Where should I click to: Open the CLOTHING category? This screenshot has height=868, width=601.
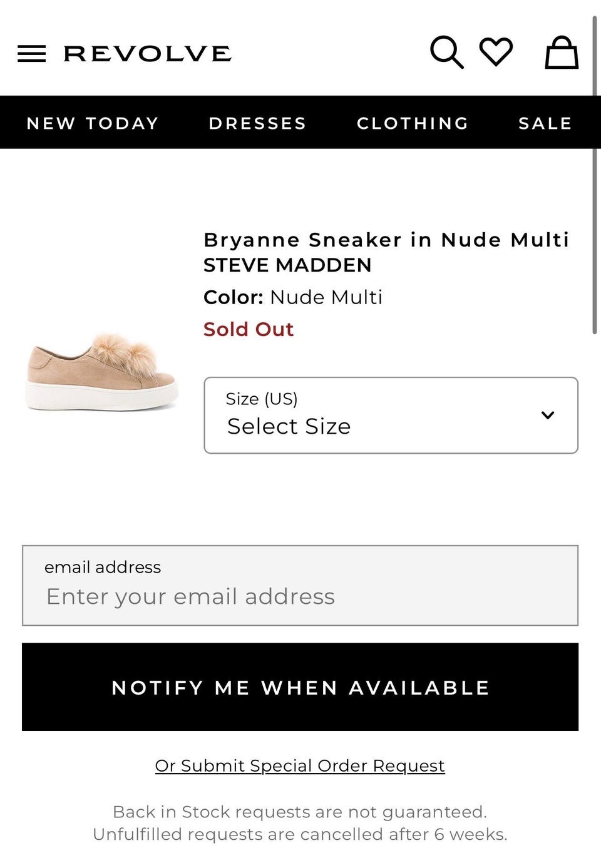click(413, 123)
